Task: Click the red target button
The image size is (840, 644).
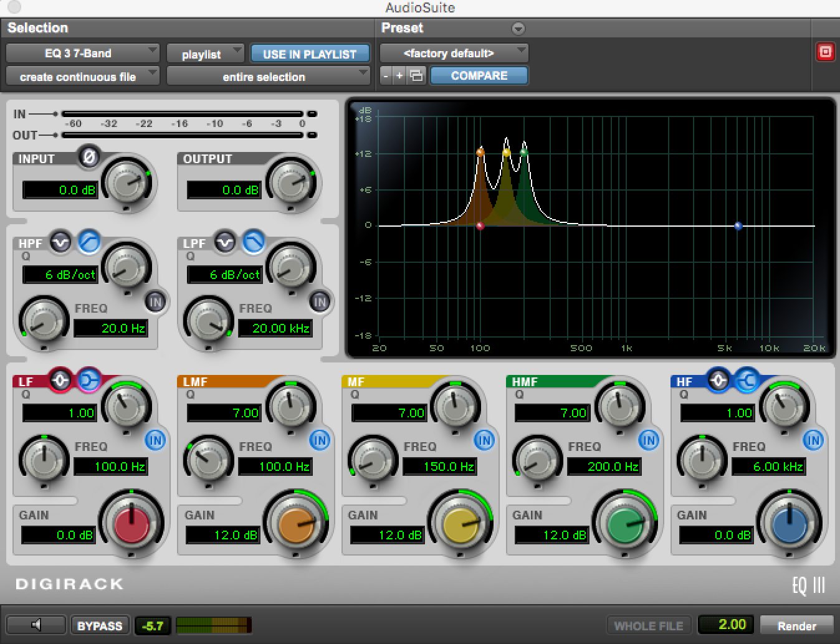Action: (825, 52)
